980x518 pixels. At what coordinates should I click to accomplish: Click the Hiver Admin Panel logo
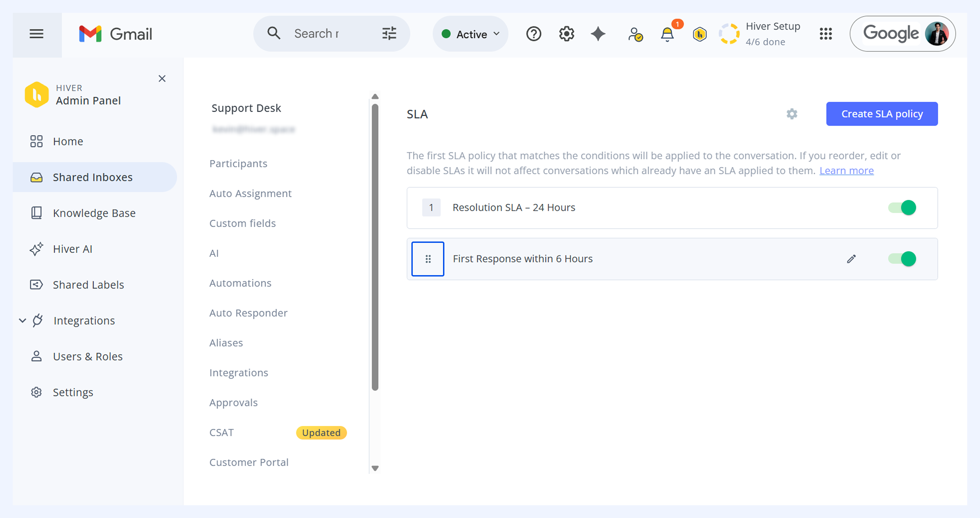coord(36,95)
